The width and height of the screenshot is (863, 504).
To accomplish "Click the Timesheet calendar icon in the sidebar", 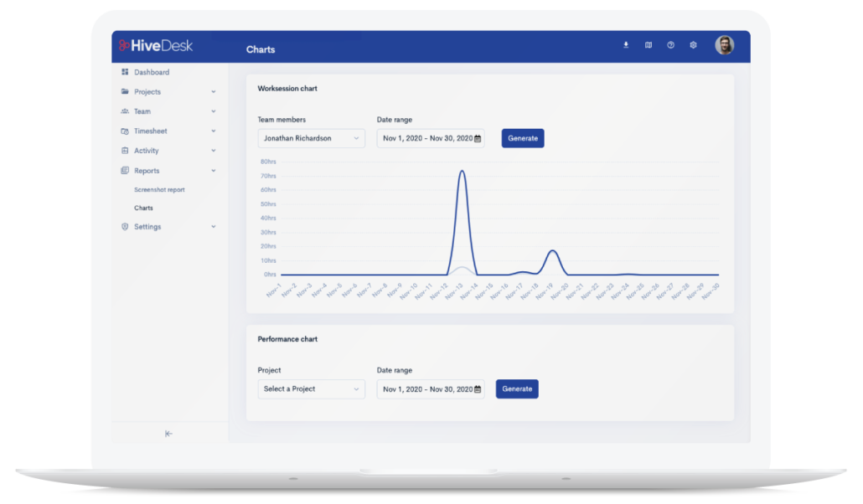I will tap(125, 131).
